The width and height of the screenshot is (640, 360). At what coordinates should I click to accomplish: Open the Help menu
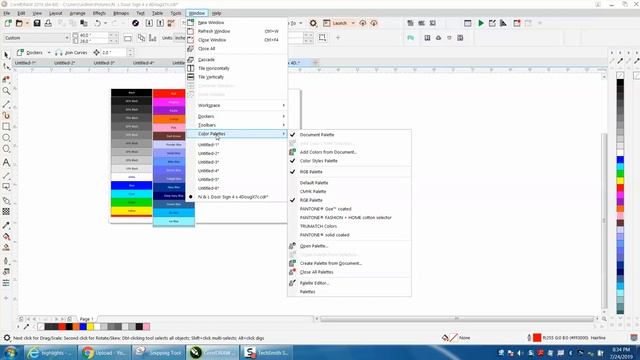(x=216, y=13)
